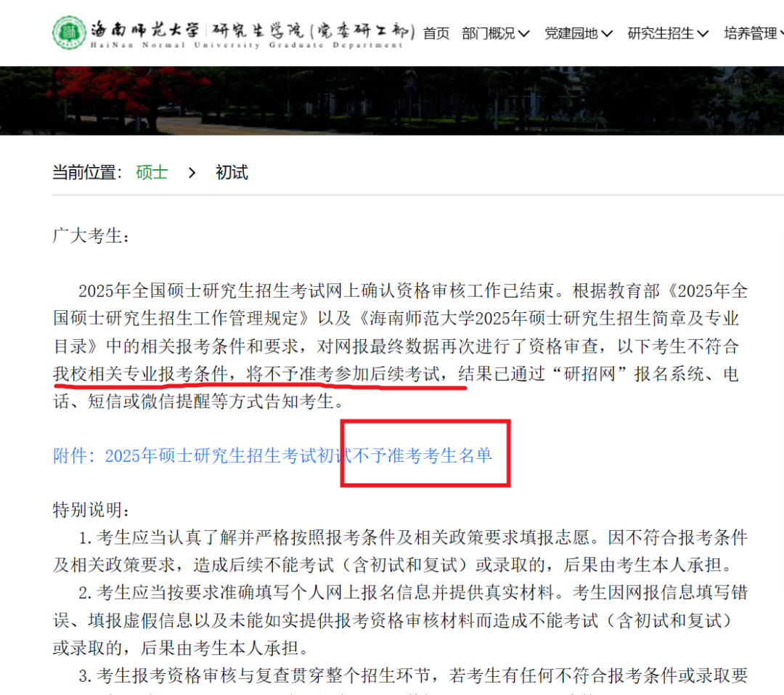
Task: Expand the 党建园地 dropdown chevron
Action: click(x=606, y=34)
